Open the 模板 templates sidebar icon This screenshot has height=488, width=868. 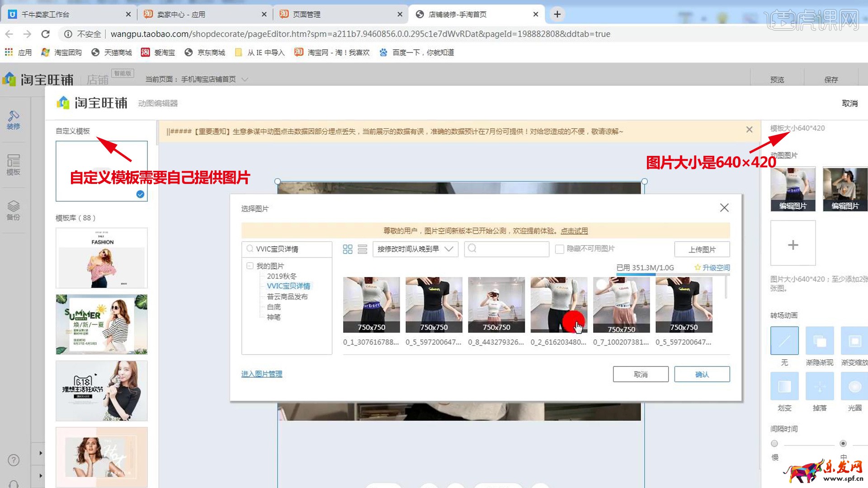coord(13,164)
